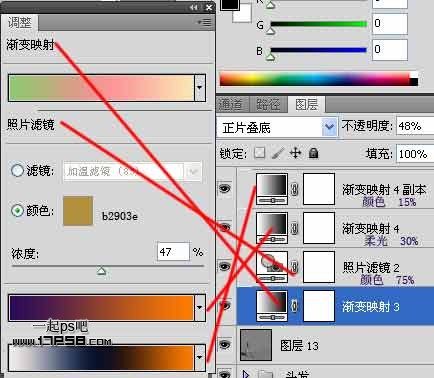Image resolution: width=434 pixels, height=378 pixels.
Task: Open the white-navy-orange gradient editor bar
Action: pos(101,358)
